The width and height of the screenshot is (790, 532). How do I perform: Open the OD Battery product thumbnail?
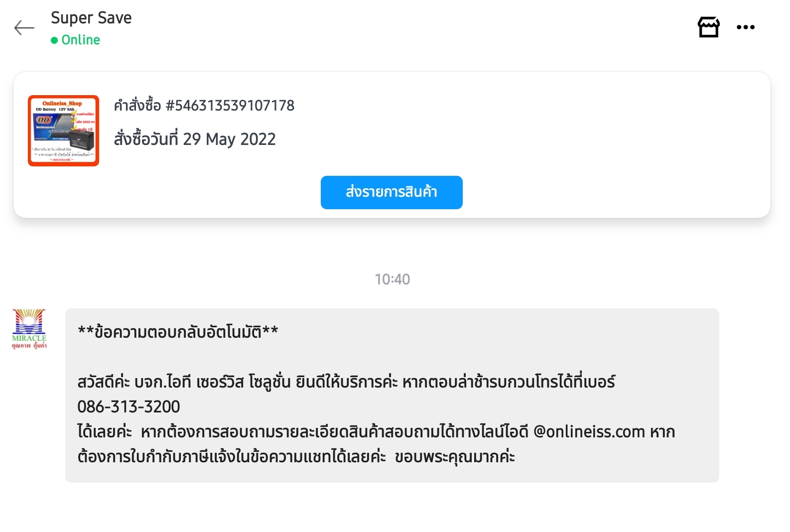[63, 131]
